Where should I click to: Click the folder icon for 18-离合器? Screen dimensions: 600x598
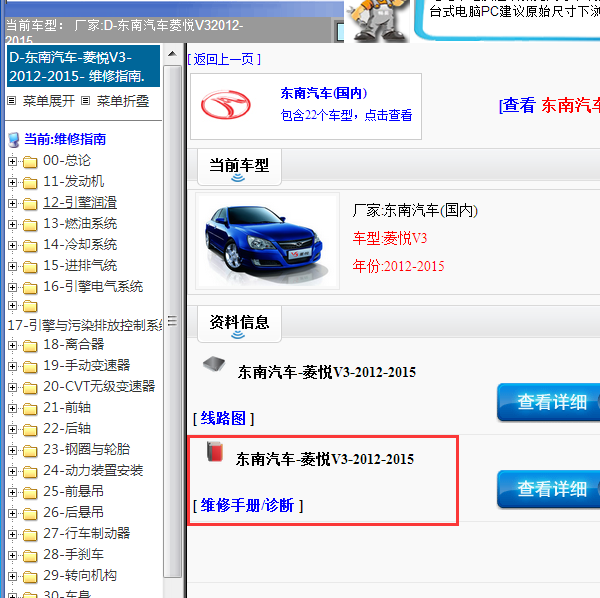pos(30,346)
